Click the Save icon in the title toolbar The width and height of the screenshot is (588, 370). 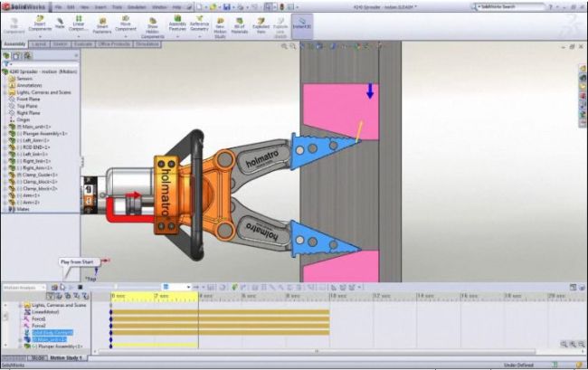226,6
